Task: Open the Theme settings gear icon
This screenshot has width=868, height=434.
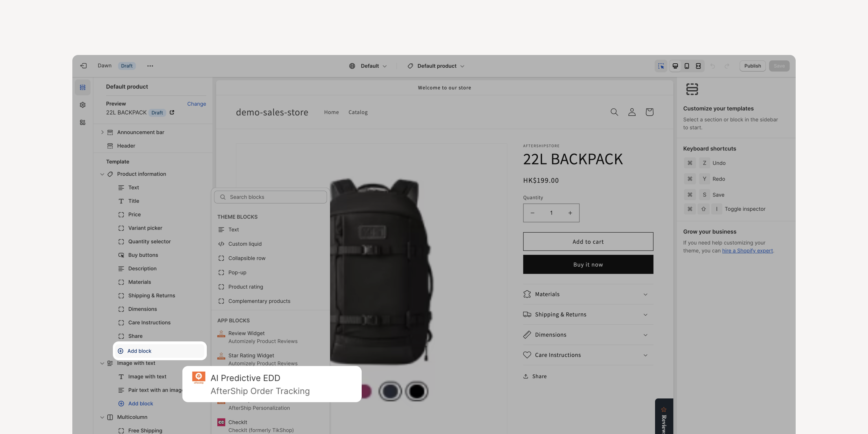Action: pyautogui.click(x=82, y=105)
